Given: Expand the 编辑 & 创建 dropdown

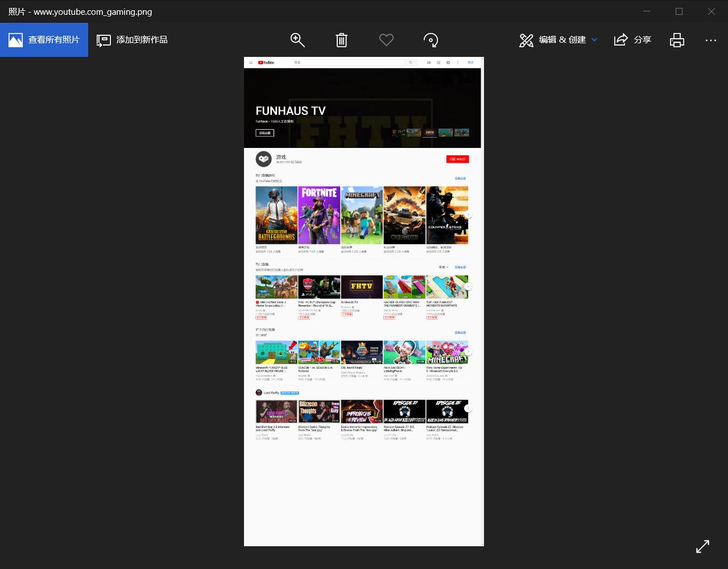Looking at the screenshot, I should (x=558, y=40).
